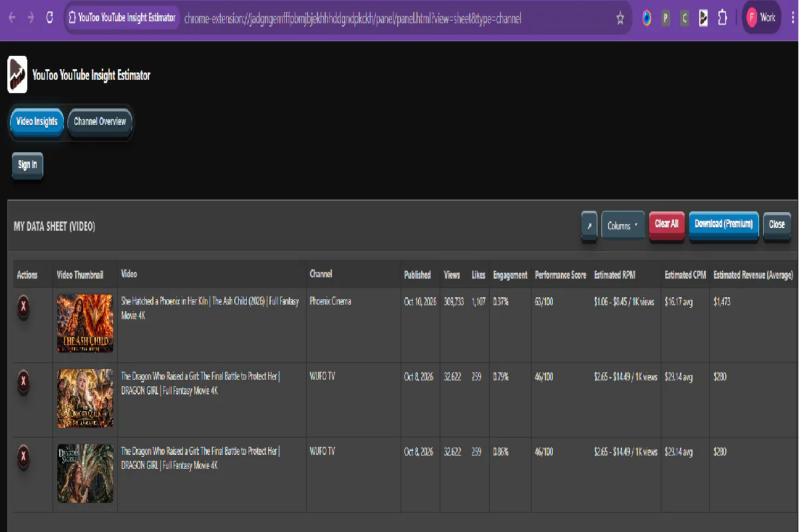Click the 0.37% engagement value
Viewport: 801px width, 532px height.
point(501,302)
